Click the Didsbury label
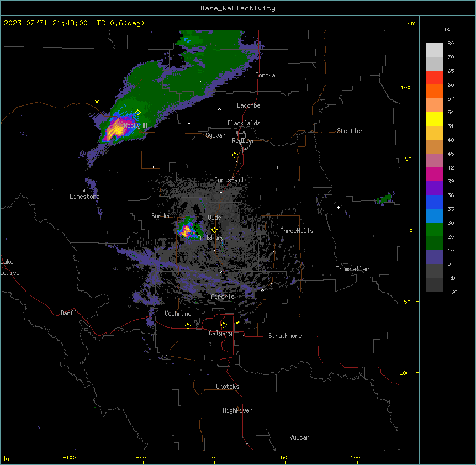 pos(211,238)
